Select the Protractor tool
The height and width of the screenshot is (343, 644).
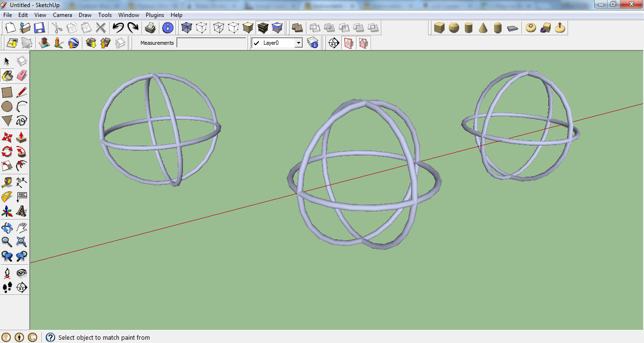tap(7, 197)
